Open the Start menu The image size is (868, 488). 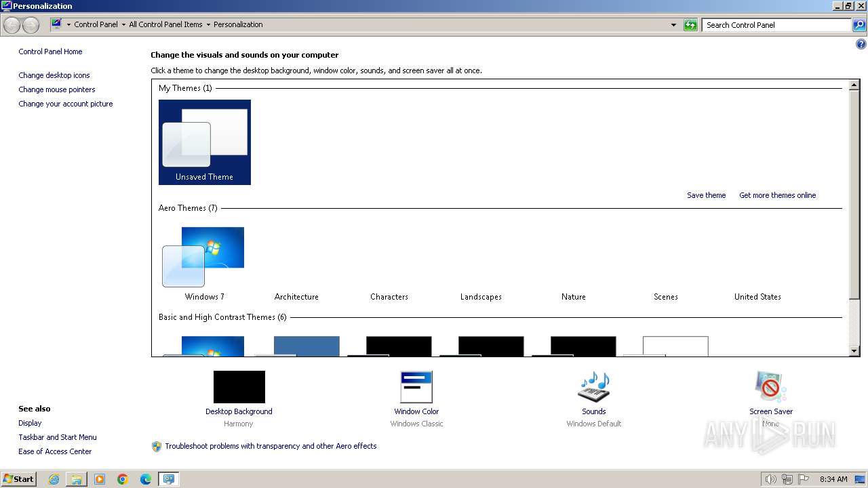[19, 479]
